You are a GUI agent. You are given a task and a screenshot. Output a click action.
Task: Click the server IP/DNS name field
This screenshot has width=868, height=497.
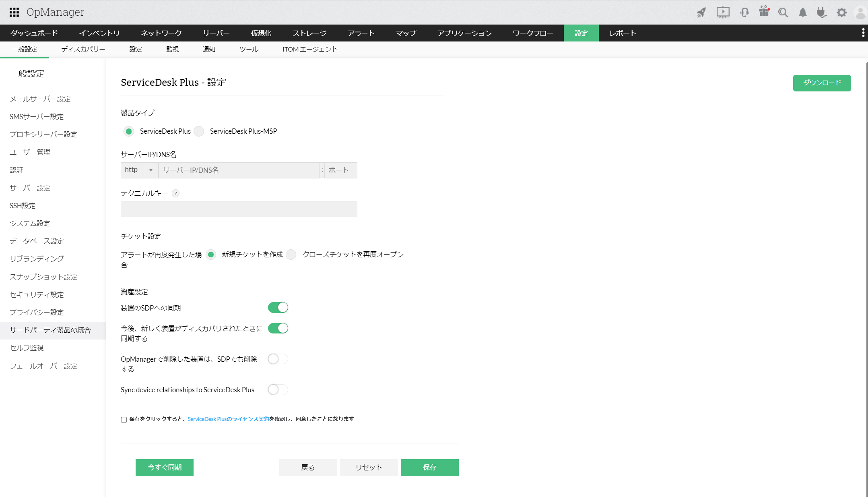pos(239,170)
